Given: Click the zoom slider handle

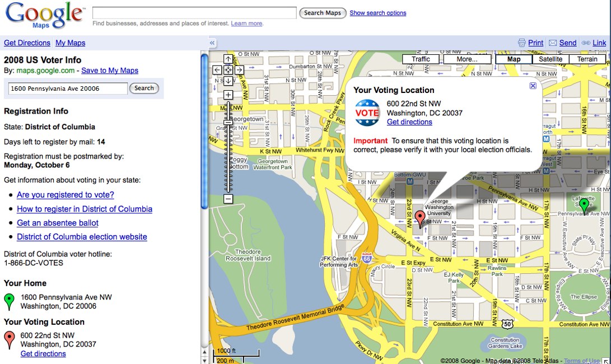Looking at the screenshot, I should point(228,123).
